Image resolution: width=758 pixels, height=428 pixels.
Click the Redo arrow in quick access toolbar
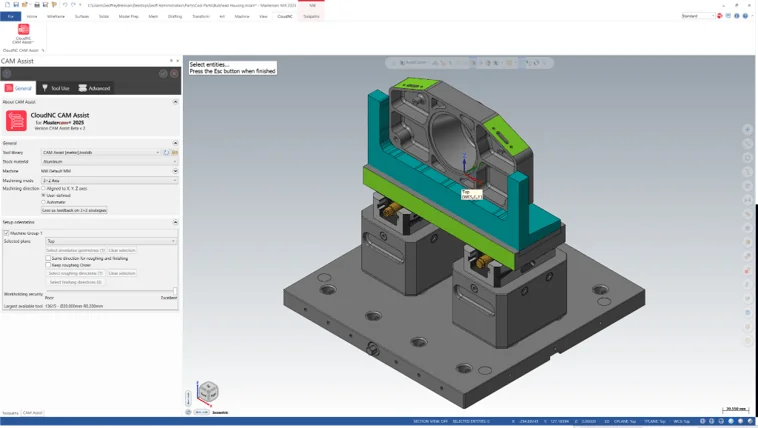point(73,5)
